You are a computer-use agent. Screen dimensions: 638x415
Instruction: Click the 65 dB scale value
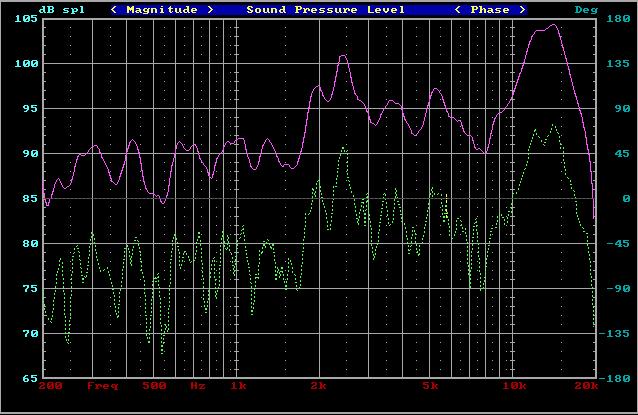tap(30, 378)
